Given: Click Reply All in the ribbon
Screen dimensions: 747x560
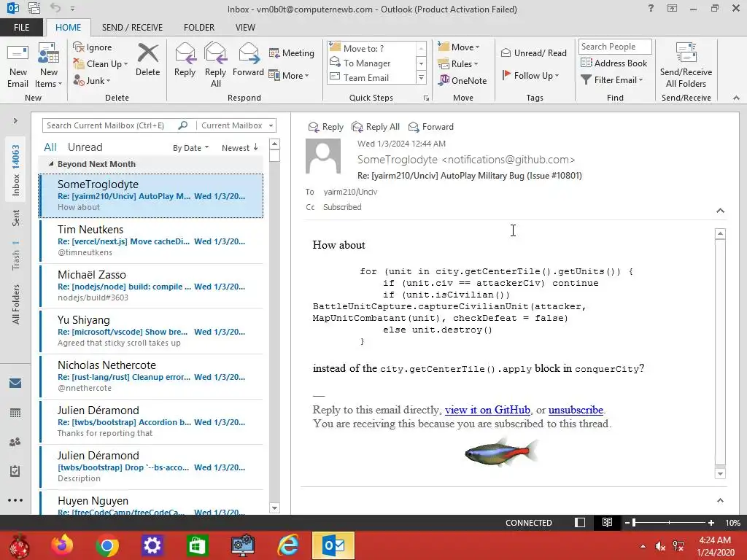Looking at the screenshot, I should coord(215,65).
